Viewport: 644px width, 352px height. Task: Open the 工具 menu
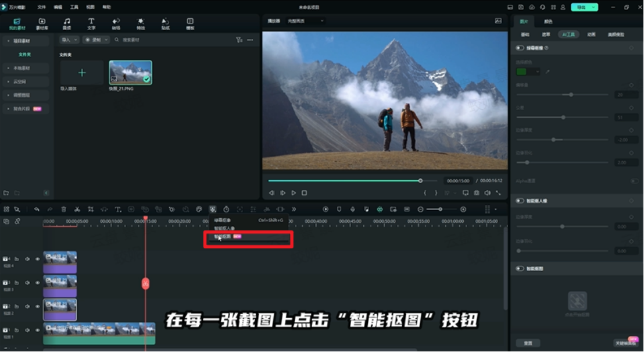74,7
